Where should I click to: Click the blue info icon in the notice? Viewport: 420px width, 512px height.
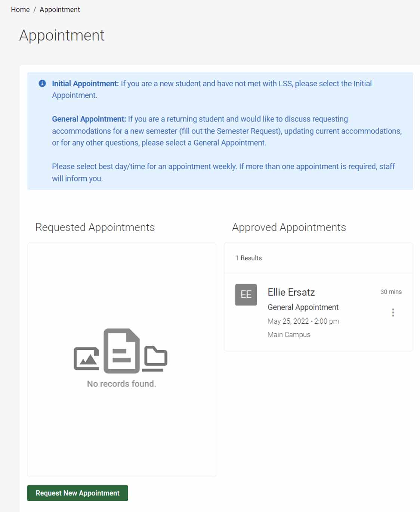click(42, 83)
